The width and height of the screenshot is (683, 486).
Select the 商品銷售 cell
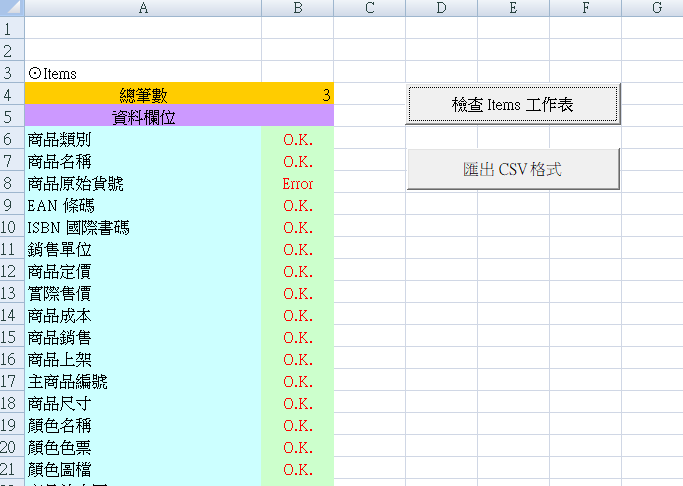(x=143, y=336)
